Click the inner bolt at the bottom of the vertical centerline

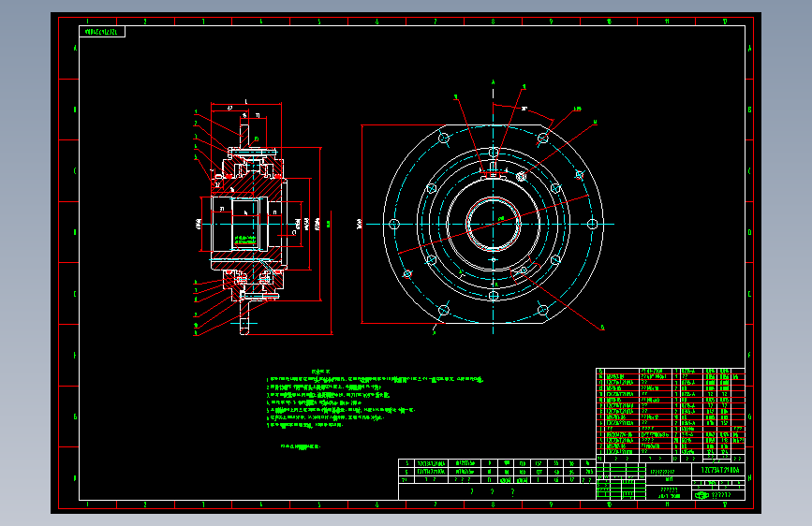tap(494, 296)
